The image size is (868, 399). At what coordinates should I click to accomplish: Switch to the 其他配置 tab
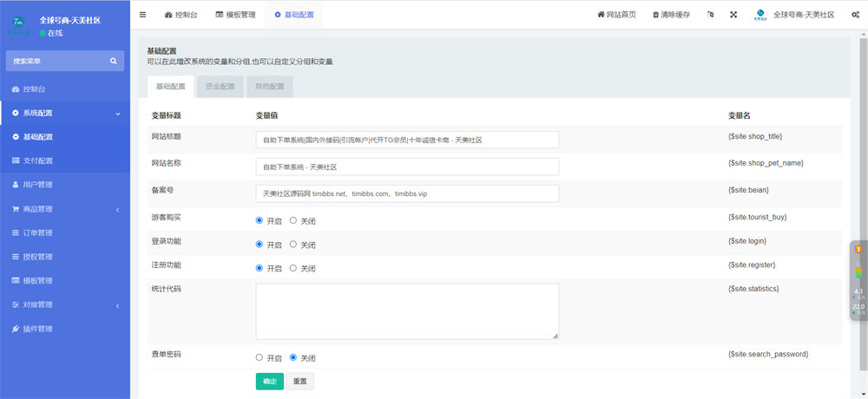[x=269, y=87]
